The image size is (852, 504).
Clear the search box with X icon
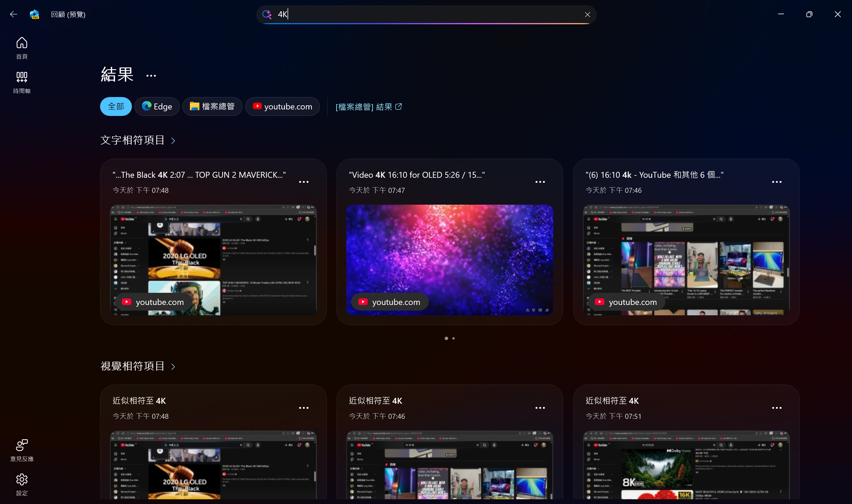point(587,14)
